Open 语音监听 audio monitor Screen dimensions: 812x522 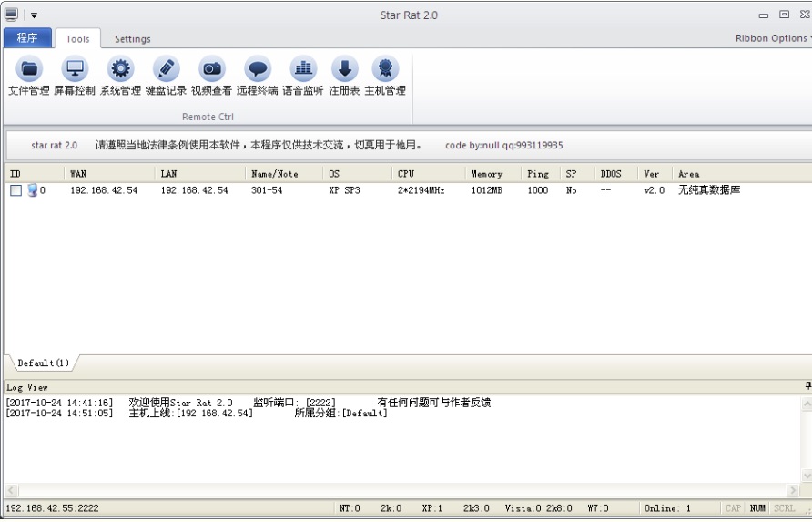pos(303,76)
